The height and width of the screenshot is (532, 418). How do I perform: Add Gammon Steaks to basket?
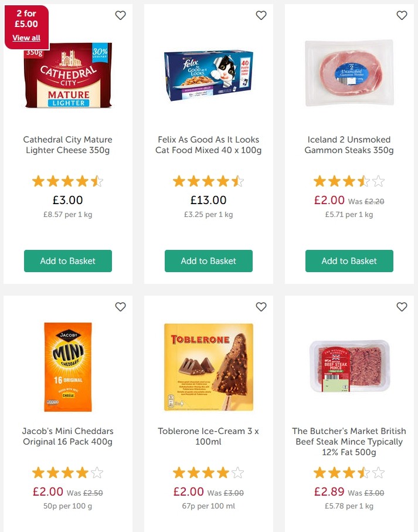coord(349,261)
